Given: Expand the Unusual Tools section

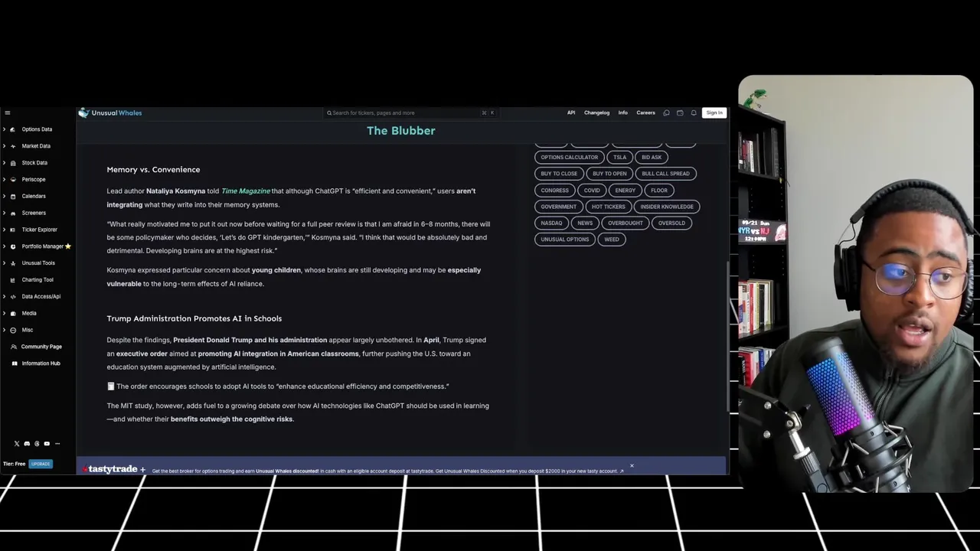Looking at the screenshot, I should (5, 263).
